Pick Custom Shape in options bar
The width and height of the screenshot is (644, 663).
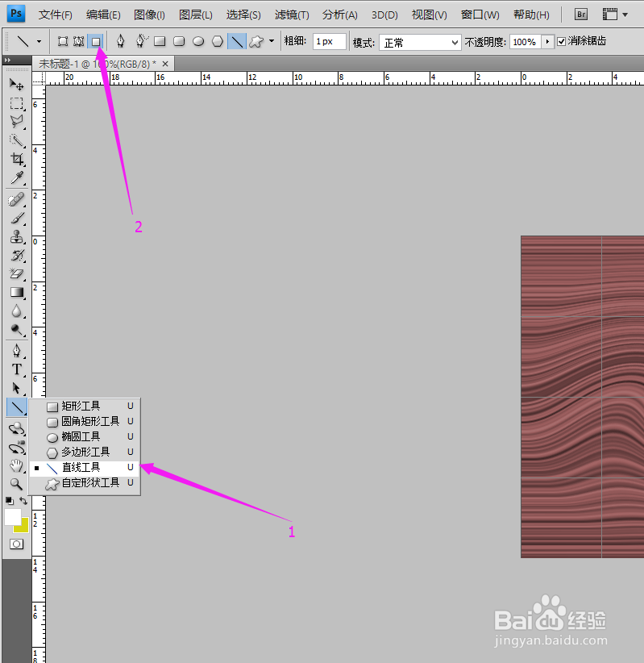point(256,41)
